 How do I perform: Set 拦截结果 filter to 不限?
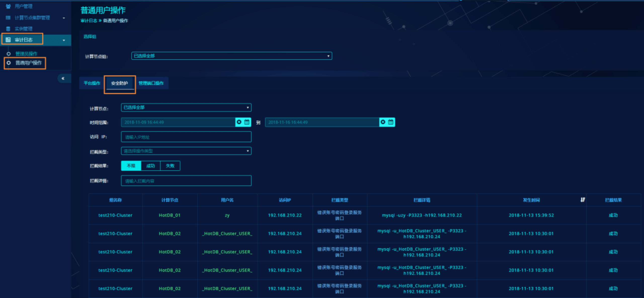pyautogui.click(x=131, y=166)
